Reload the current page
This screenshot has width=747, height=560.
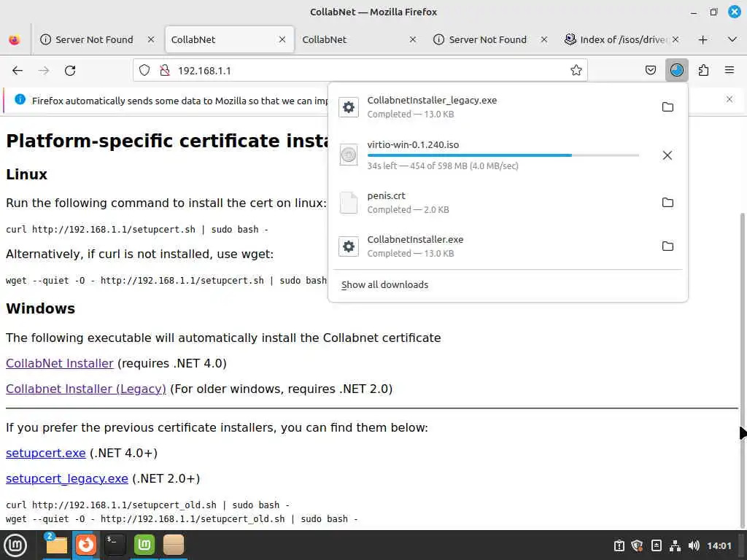point(70,71)
